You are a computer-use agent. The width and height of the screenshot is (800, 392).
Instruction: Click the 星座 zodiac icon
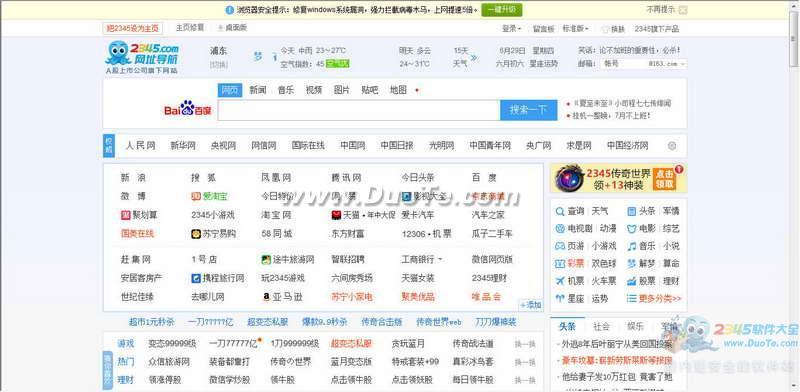560,299
